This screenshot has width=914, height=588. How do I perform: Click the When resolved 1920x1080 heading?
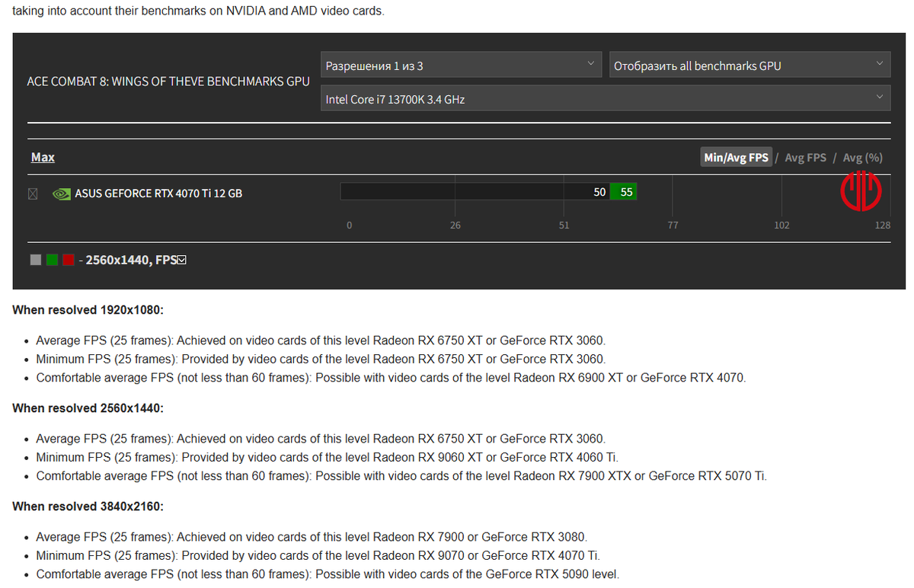pos(88,311)
